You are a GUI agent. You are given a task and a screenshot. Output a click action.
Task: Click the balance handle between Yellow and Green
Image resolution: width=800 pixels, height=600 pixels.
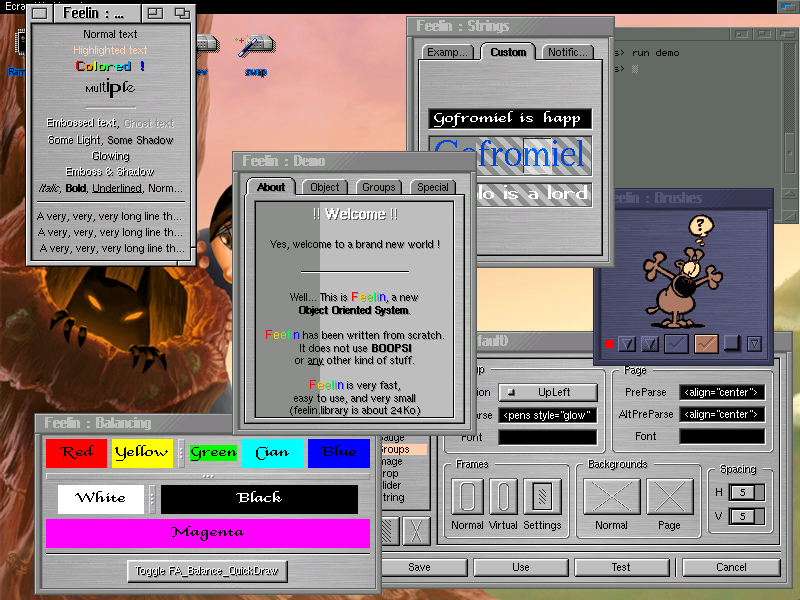click(181, 453)
